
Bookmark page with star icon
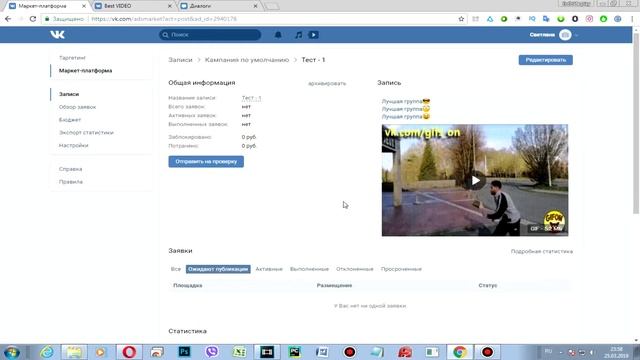click(461, 19)
